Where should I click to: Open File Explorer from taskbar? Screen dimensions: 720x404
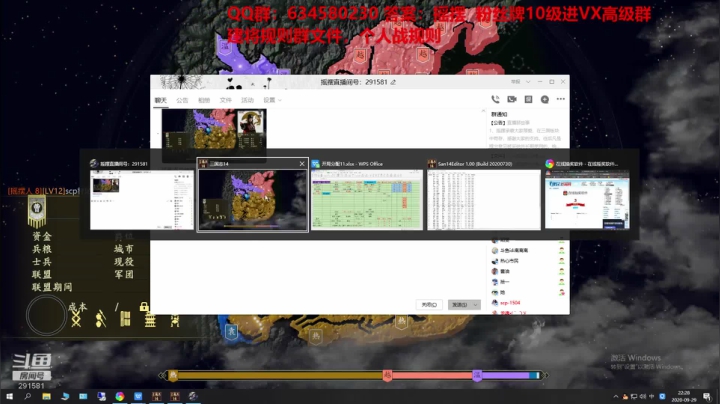pos(46,396)
